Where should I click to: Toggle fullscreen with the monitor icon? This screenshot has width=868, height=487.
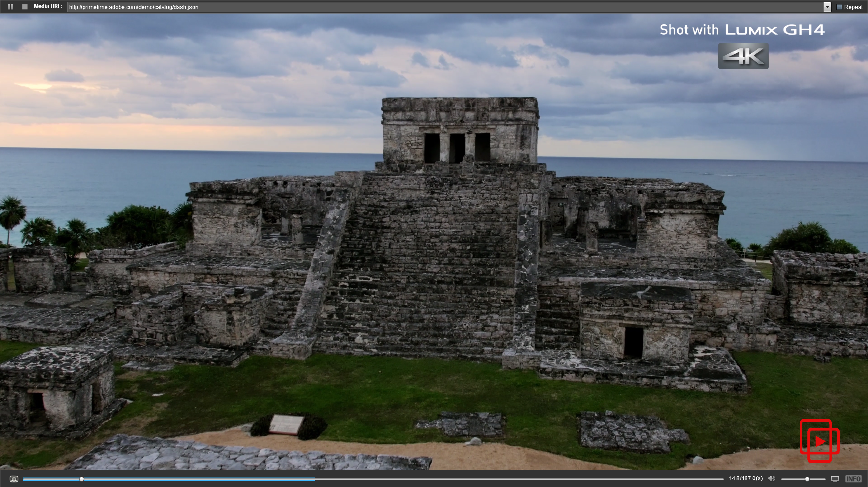835,479
